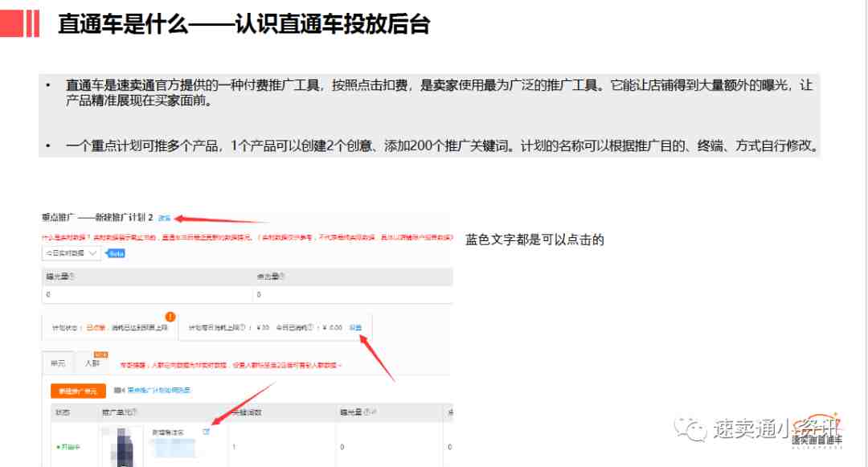Viewport: 868px width, 467px height.
Task: Switch to the 人群 tab
Action: pyautogui.click(x=92, y=363)
